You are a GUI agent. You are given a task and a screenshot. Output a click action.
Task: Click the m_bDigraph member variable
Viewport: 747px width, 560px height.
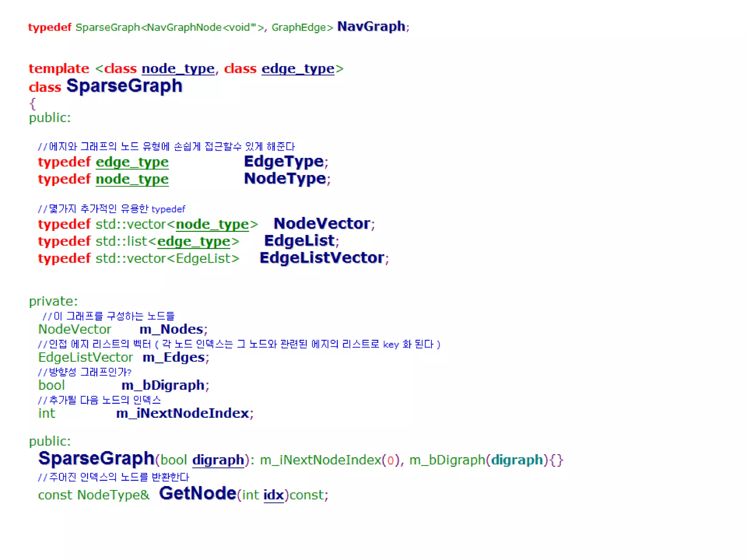163,385
